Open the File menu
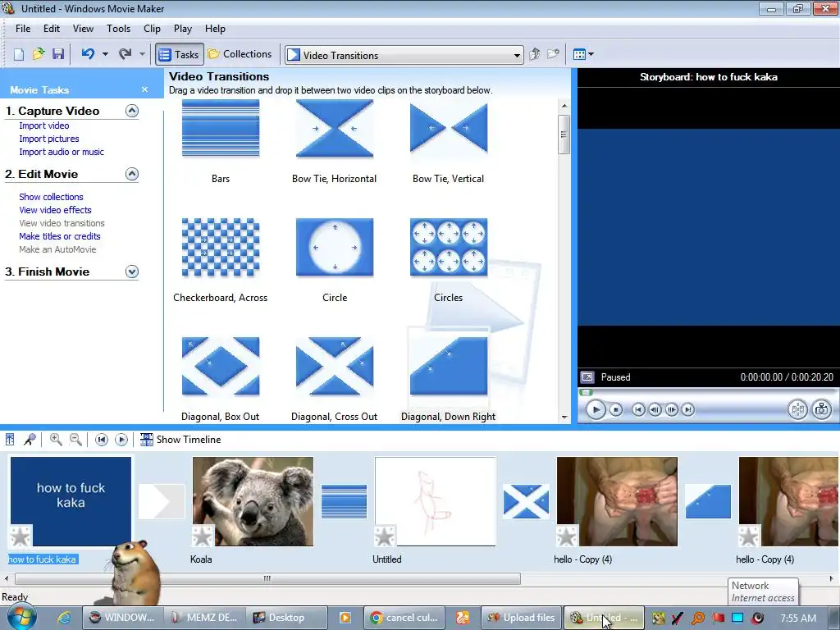 [23, 29]
